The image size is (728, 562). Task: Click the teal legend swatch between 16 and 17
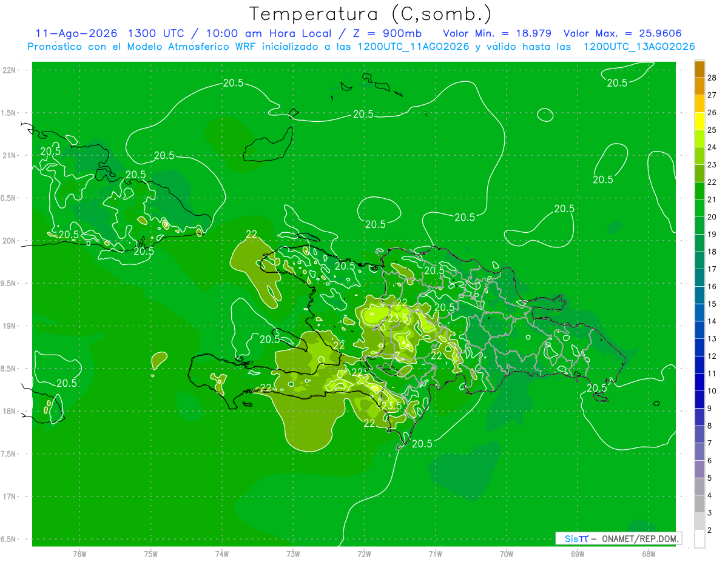tap(699, 278)
